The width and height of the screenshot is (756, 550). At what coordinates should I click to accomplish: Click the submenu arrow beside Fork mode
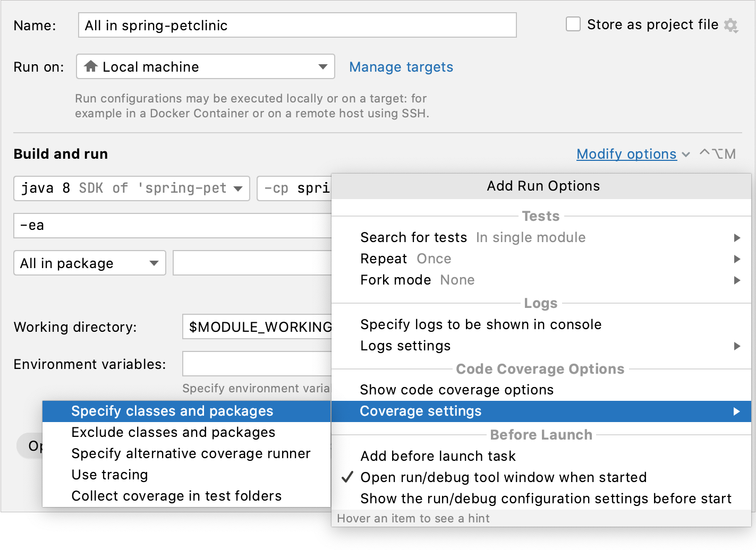tap(737, 280)
